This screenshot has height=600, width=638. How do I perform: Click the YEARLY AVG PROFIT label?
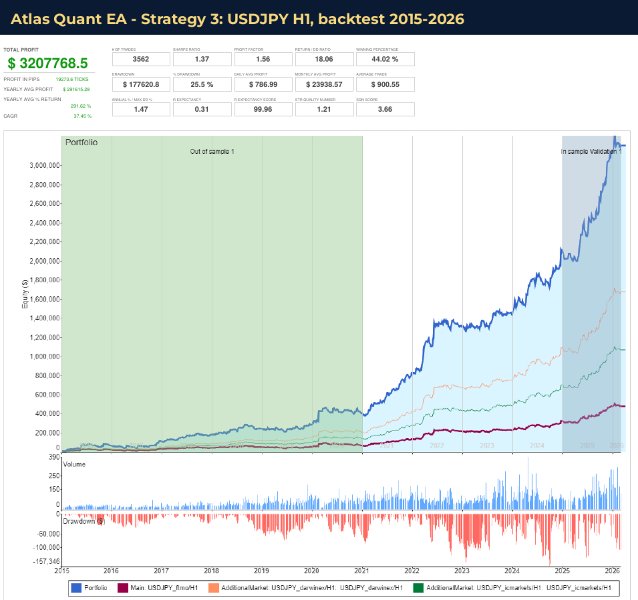pyautogui.click(x=28, y=89)
